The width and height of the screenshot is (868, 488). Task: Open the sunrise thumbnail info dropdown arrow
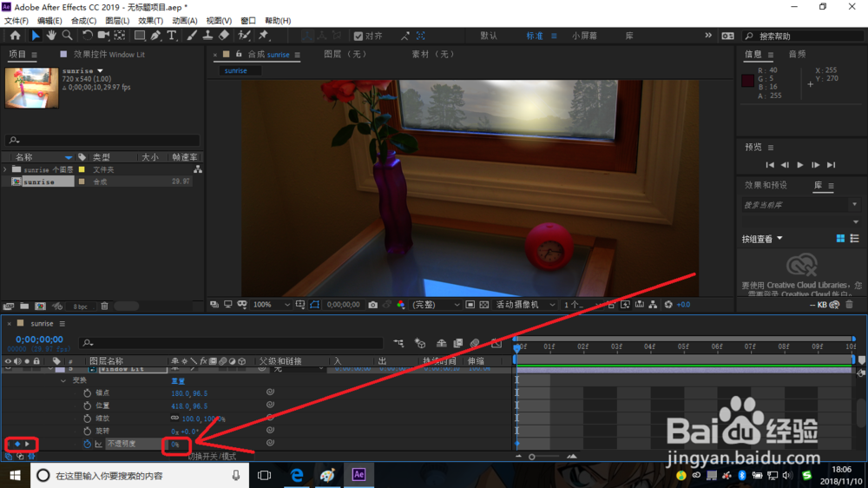(x=100, y=71)
